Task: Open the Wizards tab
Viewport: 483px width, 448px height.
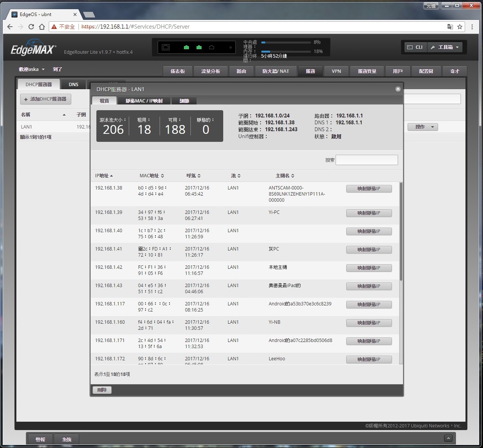Action: pos(455,71)
